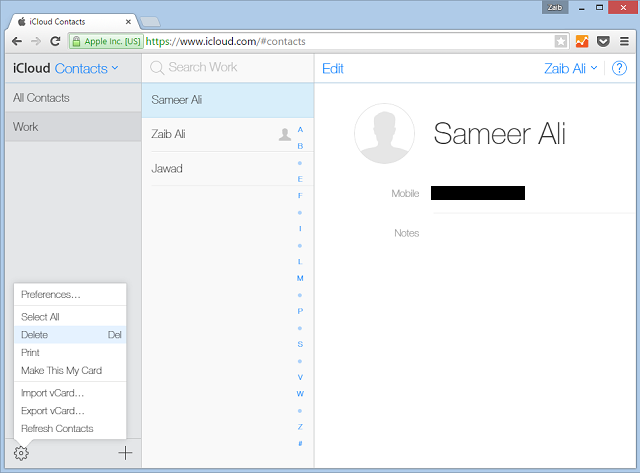Click the browser back arrow
Screen dimensions: 640x473
pos(17,41)
